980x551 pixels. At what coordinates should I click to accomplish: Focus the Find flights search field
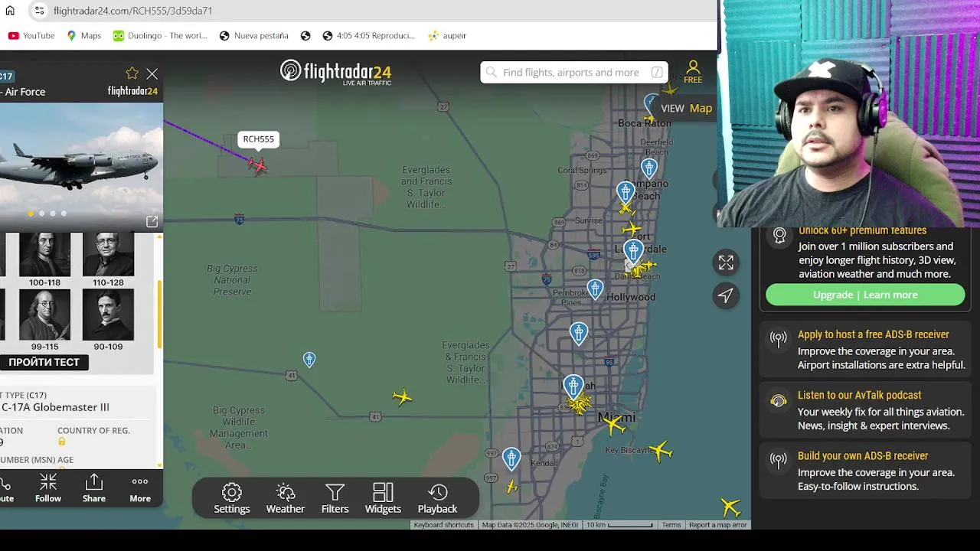(574, 72)
